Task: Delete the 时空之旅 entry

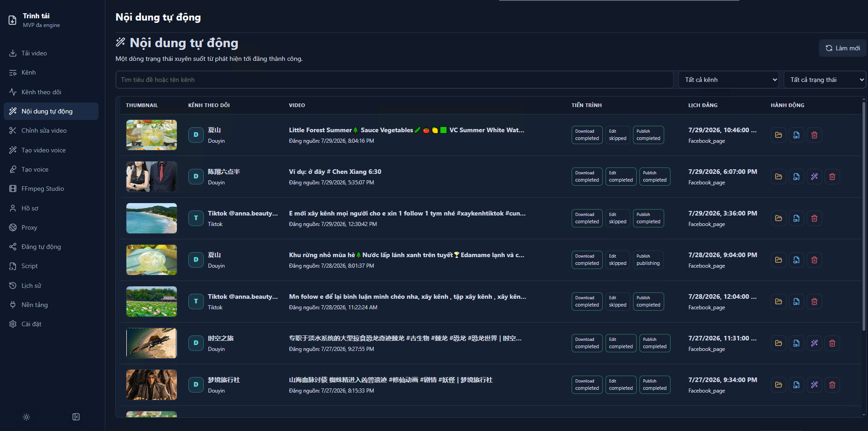Action: click(832, 343)
